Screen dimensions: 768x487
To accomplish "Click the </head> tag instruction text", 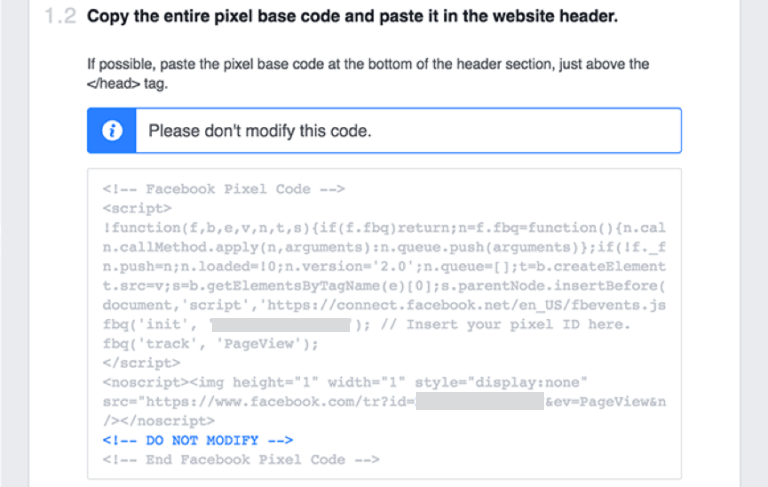I will tap(127, 84).
